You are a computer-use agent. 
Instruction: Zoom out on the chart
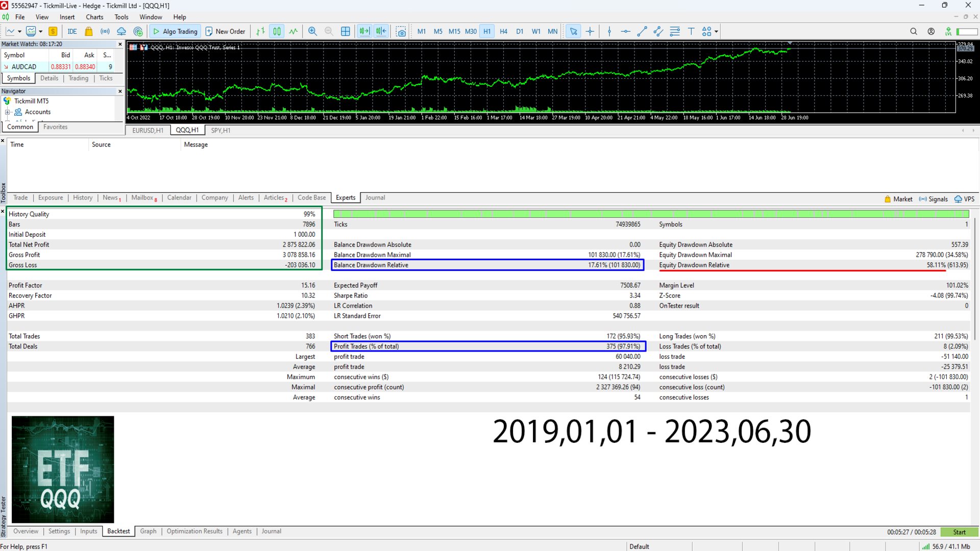329,31
